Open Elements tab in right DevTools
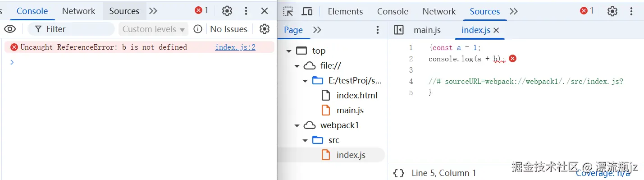 [345, 11]
